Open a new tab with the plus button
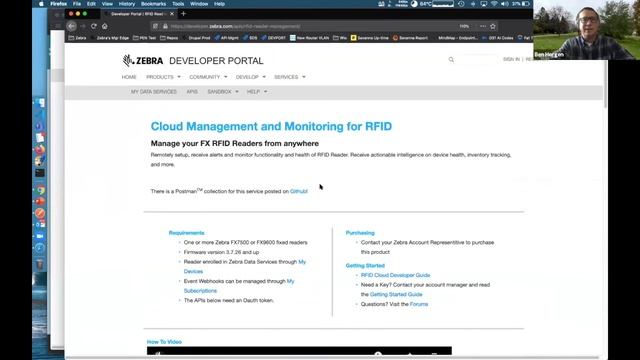This screenshot has width=640, height=360. (x=183, y=13)
